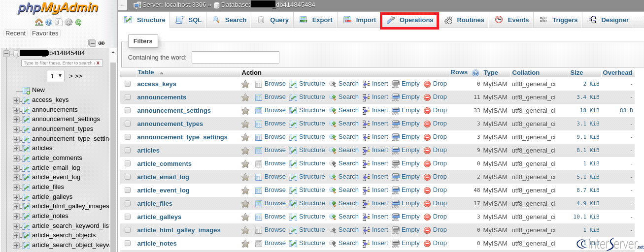This screenshot has width=644, height=252.
Task: Click the Favorites button in sidebar
Action: tap(45, 33)
